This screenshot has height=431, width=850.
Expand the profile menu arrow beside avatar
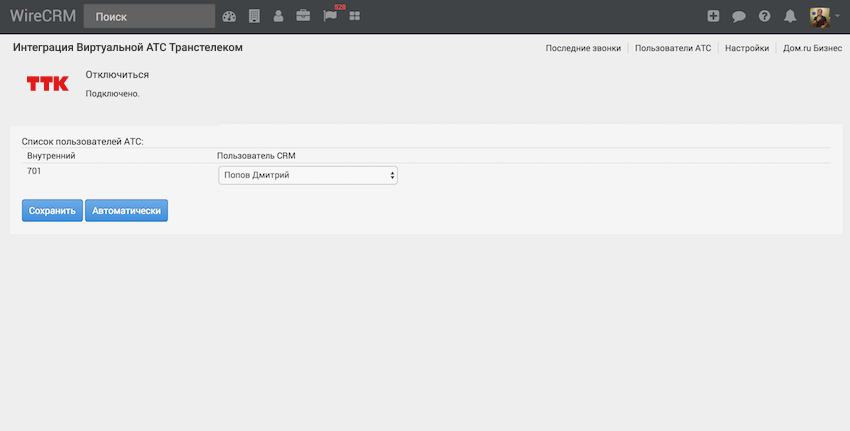coord(837,16)
